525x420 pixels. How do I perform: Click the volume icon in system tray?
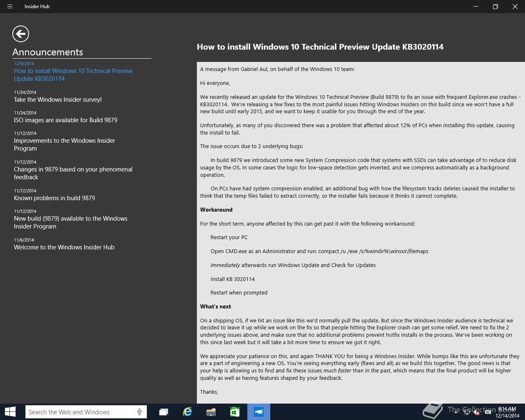click(477, 412)
